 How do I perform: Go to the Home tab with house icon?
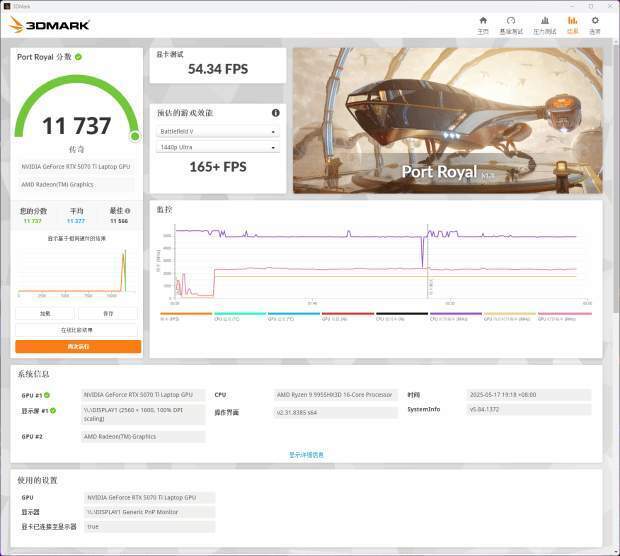[x=483, y=25]
